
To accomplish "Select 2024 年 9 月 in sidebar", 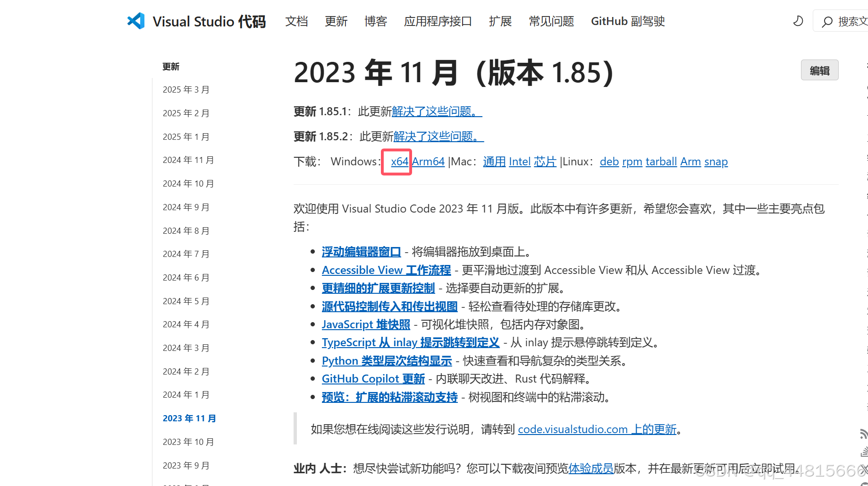I will pos(186,207).
